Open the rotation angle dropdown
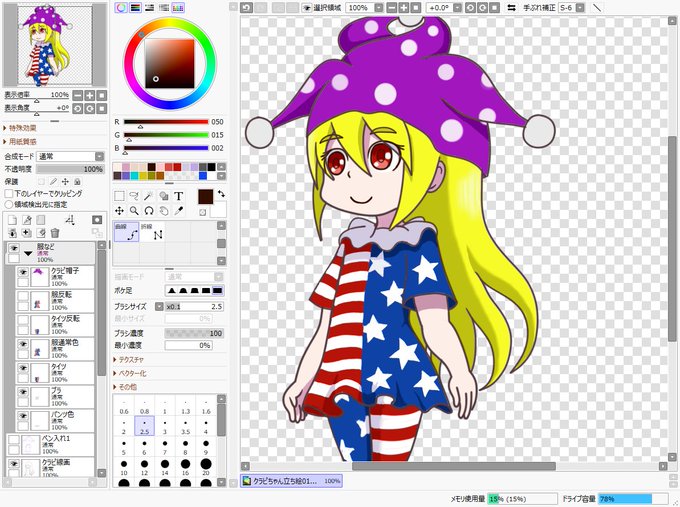 458,8
